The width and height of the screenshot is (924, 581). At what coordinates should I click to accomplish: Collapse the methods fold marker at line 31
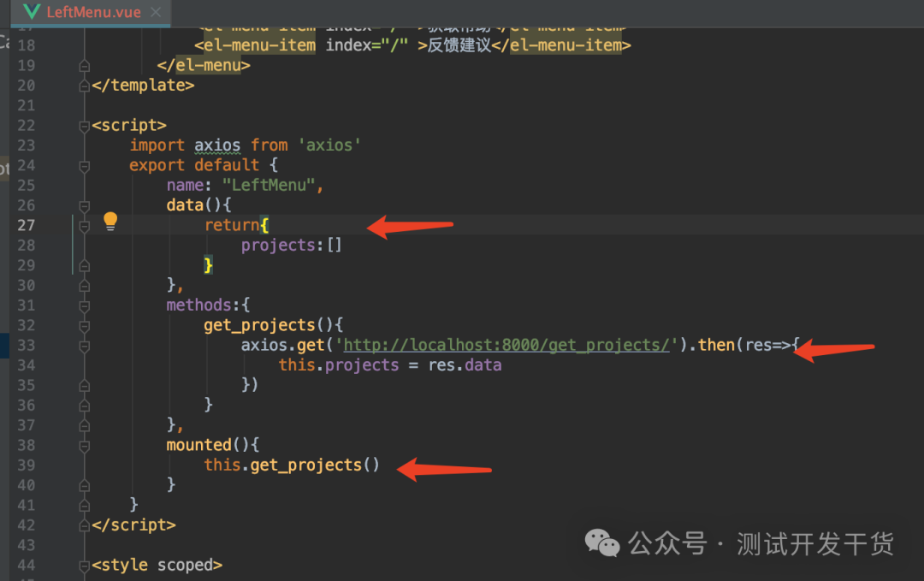[x=84, y=305]
